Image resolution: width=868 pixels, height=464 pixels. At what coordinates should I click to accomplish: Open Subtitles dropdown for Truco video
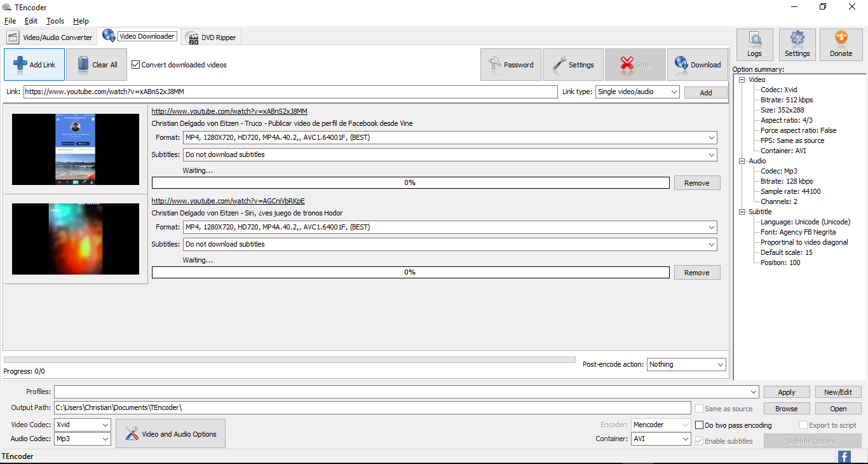coord(450,154)
